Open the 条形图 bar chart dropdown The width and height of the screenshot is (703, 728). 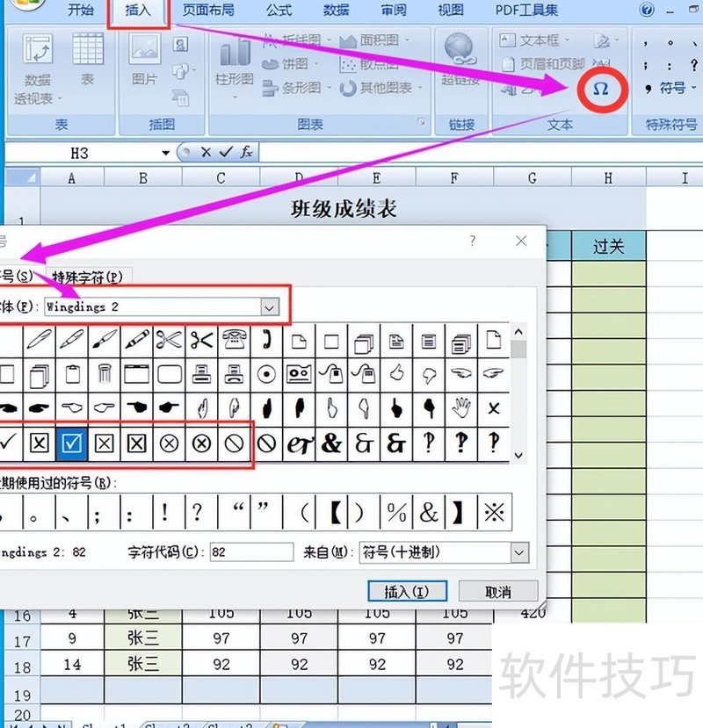pyautogui.click(x=296, y=88)
